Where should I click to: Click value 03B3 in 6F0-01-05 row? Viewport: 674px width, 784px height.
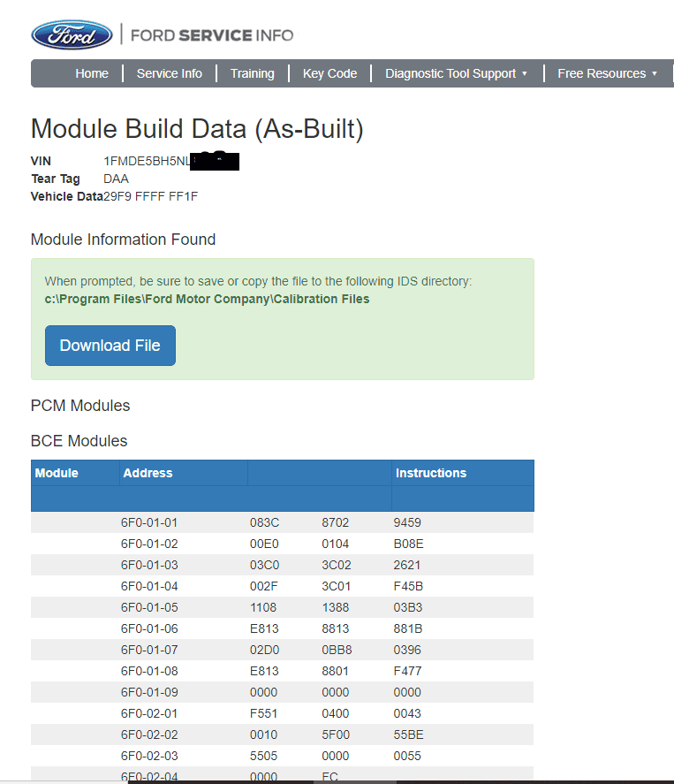point(408,607)
